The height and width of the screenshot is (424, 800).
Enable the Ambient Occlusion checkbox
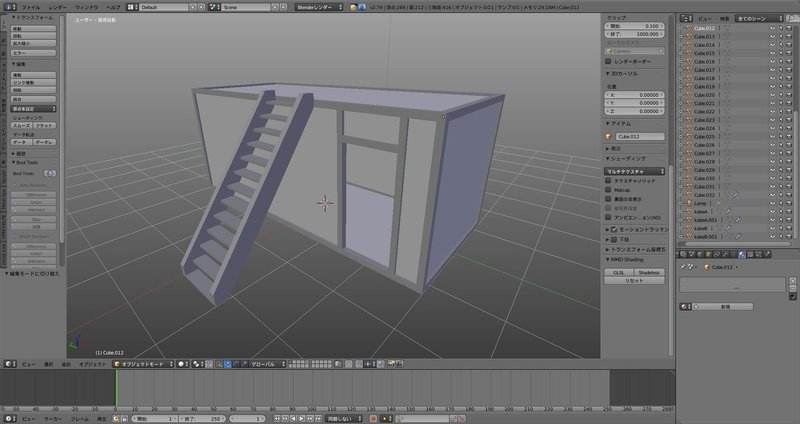click(608, 217)
